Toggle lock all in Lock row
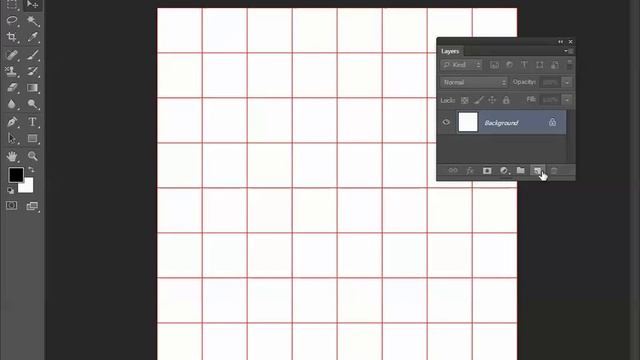 coord(506,100)
